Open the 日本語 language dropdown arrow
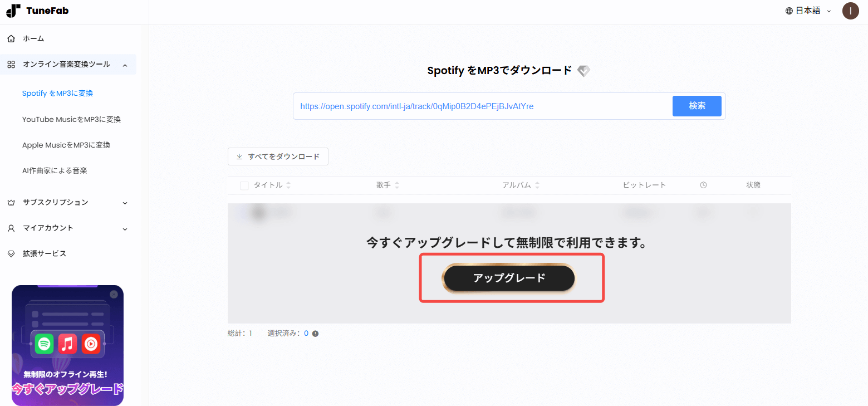 [829, 11]
